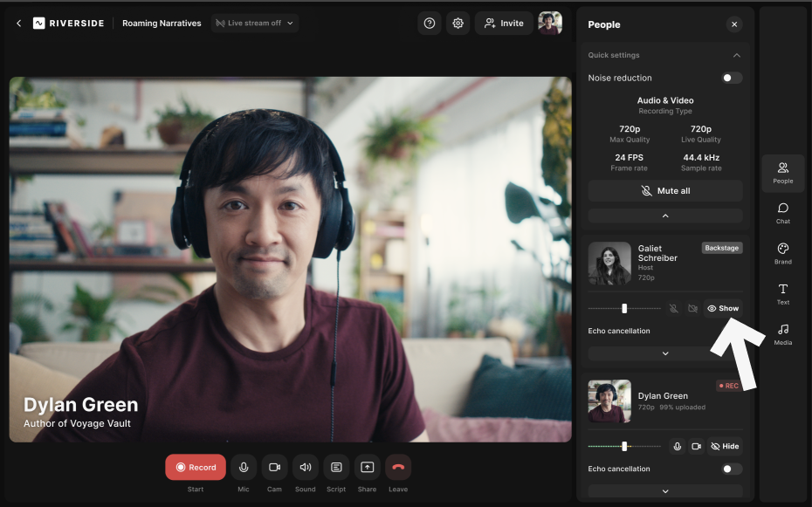This screenshot has height=507, width=812.
Task: Hide Dylan Green from the stage
Action: 725,446
